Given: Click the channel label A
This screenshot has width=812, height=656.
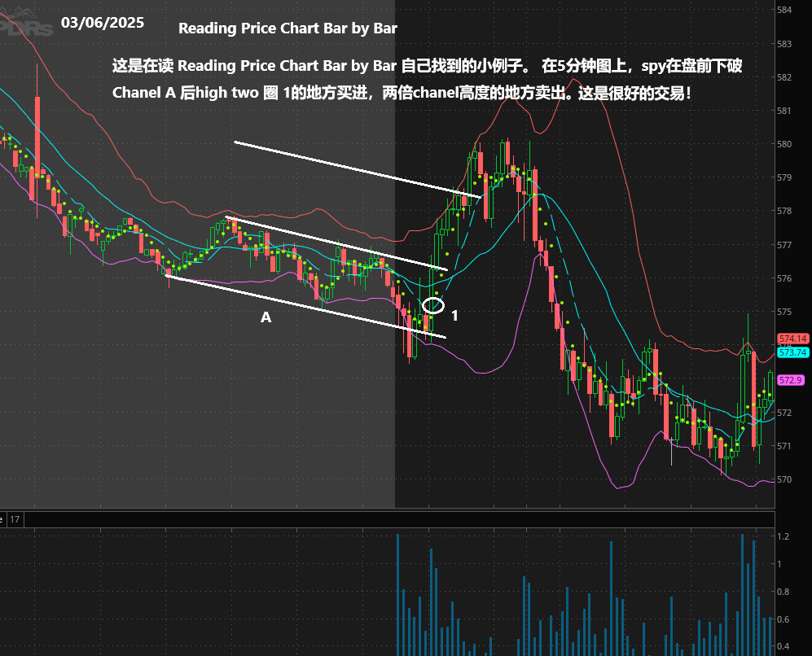Looking at the screenshot, I should 266,318.
